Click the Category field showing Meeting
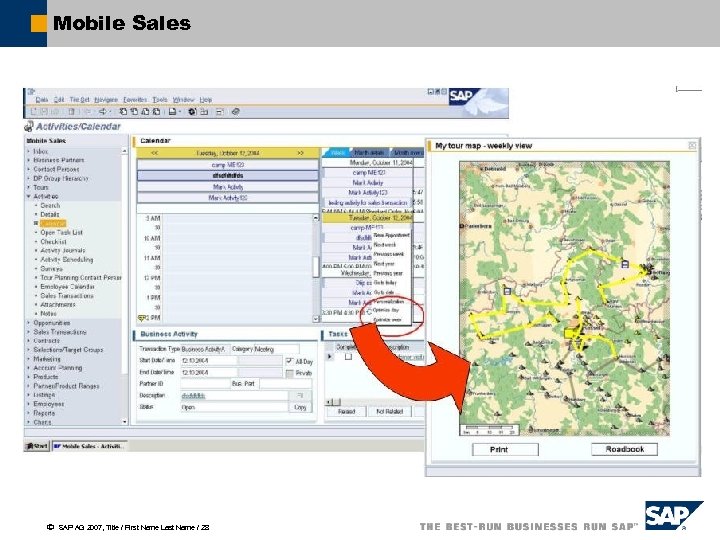Viewport: 720px width, 540px height. tap(277, 349)
